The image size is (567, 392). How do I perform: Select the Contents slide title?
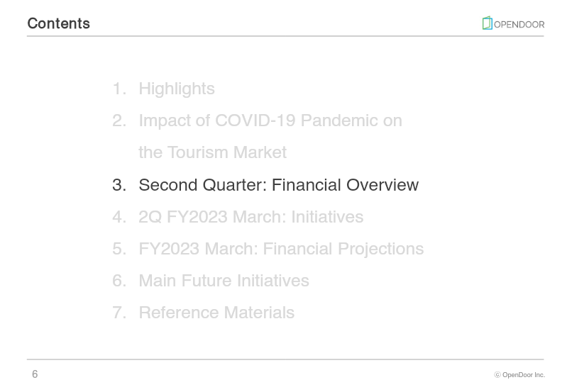pyautogui.click(x=59, y=23)
